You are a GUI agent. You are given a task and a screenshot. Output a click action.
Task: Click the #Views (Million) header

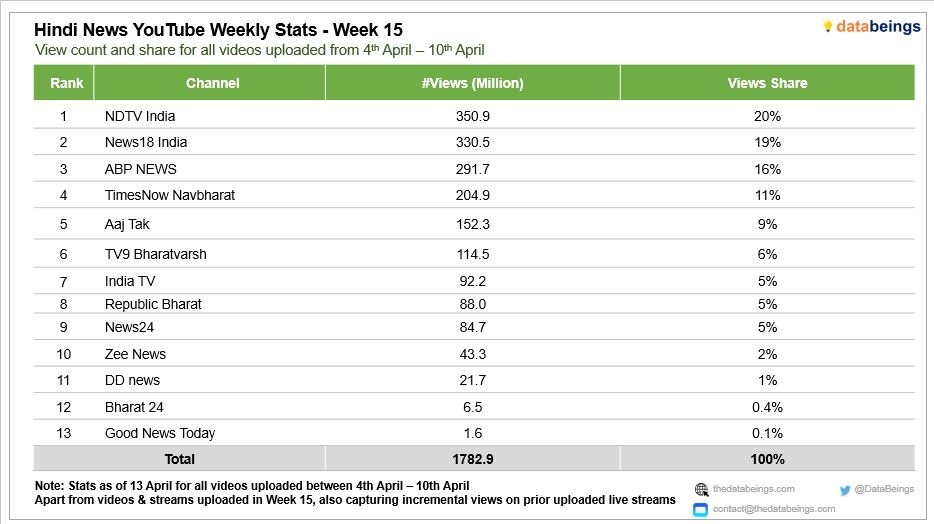473,83
